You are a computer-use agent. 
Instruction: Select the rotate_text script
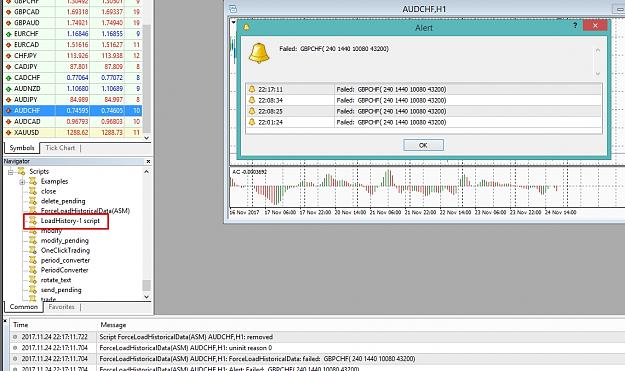click(x=56, y=280)
